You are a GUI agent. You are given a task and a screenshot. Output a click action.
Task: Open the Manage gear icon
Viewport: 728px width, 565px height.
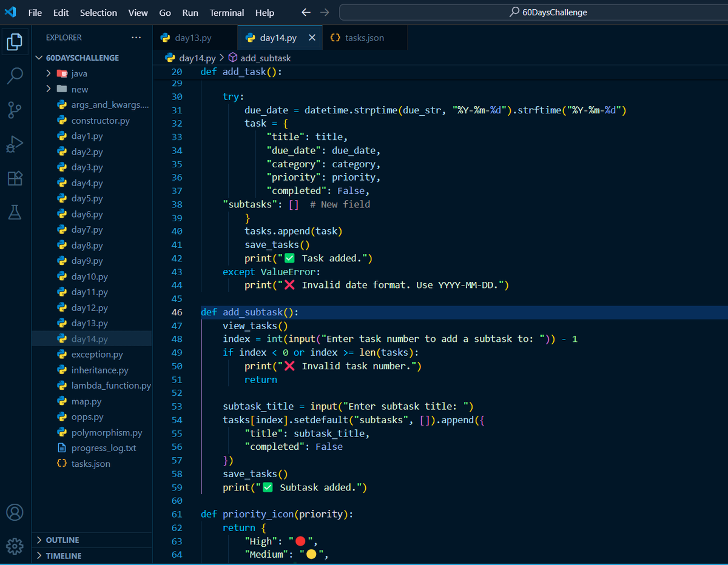pos(15,546)
